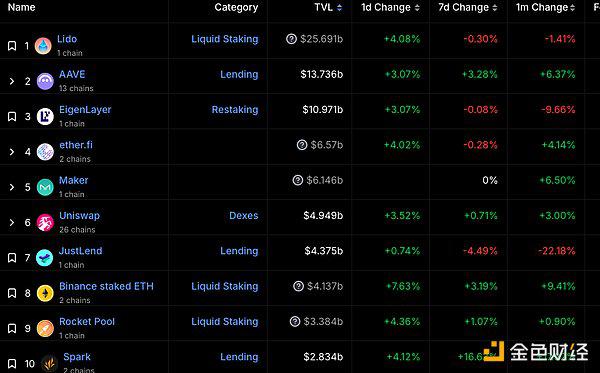The height and width of the screenshot is (373, 600).
Task: Sort using the 1m Change arrows
Action: [572, 8]
